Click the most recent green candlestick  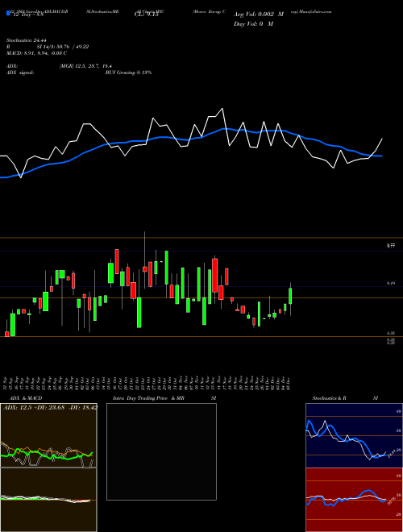(x=290, y=296)
